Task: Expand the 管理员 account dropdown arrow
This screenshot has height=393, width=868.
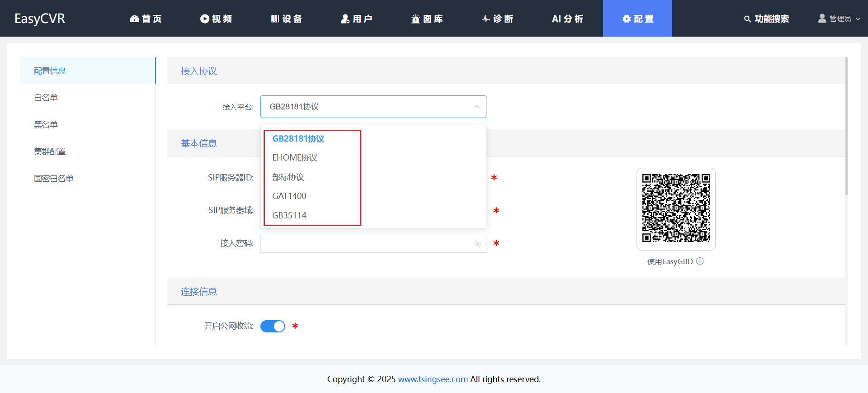Action: coord(858,19)
